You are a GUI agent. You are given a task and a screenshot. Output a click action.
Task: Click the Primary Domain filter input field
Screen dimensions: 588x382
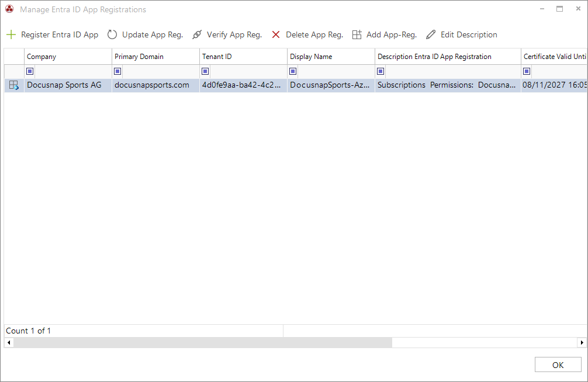161,71
